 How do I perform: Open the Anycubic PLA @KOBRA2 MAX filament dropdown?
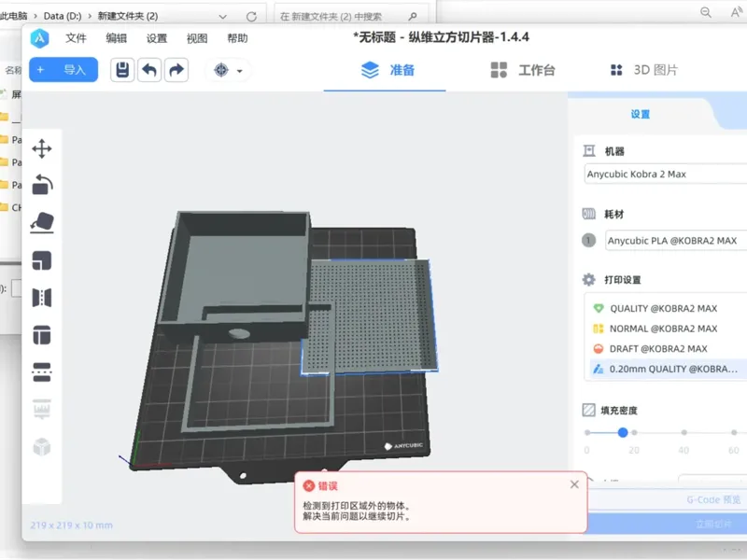coord(676,241)
